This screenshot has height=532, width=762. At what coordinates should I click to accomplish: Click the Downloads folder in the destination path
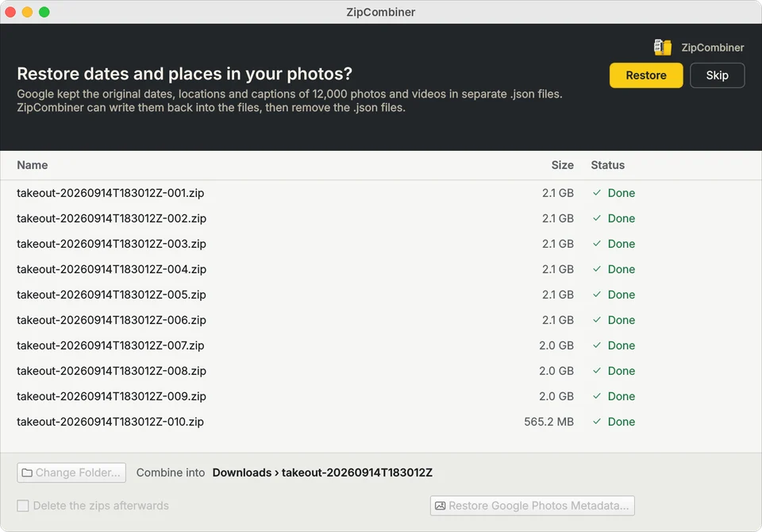(242, 472)
